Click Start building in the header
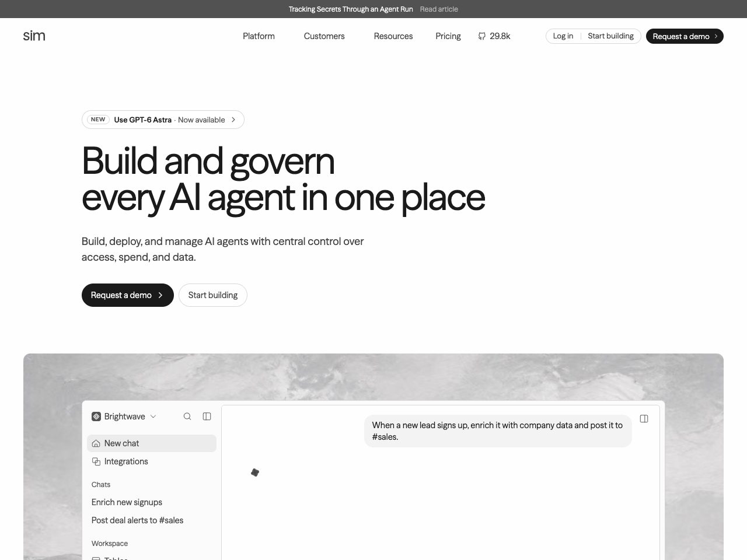747x560 pixels. tap(610, 36)
